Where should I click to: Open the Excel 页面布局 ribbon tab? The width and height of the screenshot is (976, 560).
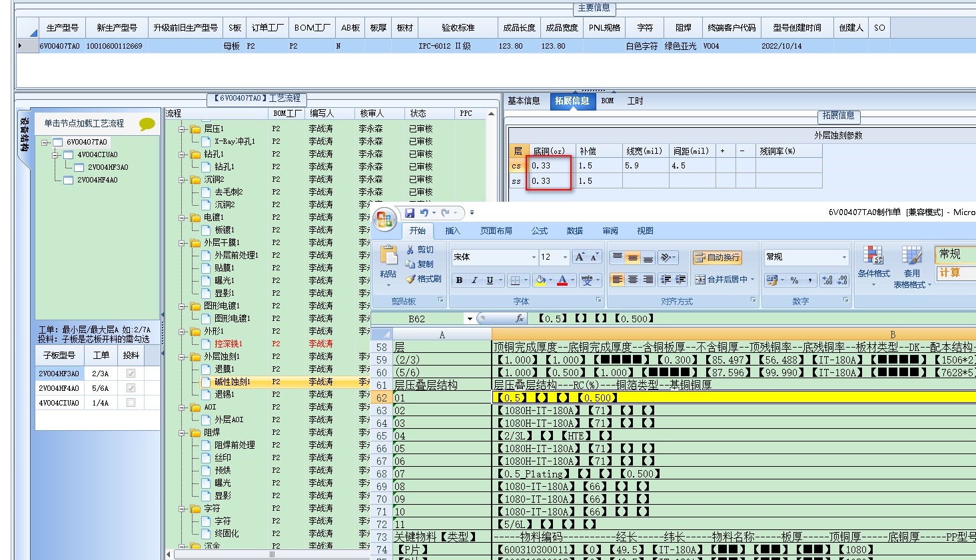(x=496, y=231)
